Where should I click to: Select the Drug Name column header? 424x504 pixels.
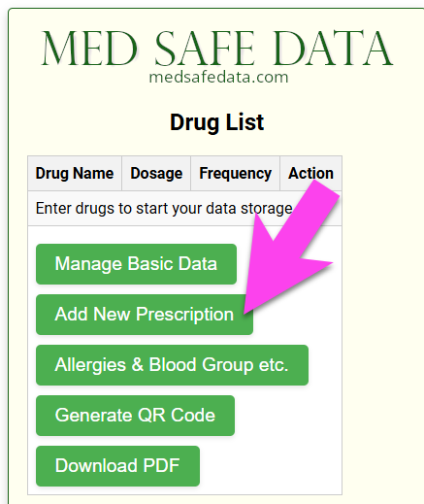coord(75,173)
